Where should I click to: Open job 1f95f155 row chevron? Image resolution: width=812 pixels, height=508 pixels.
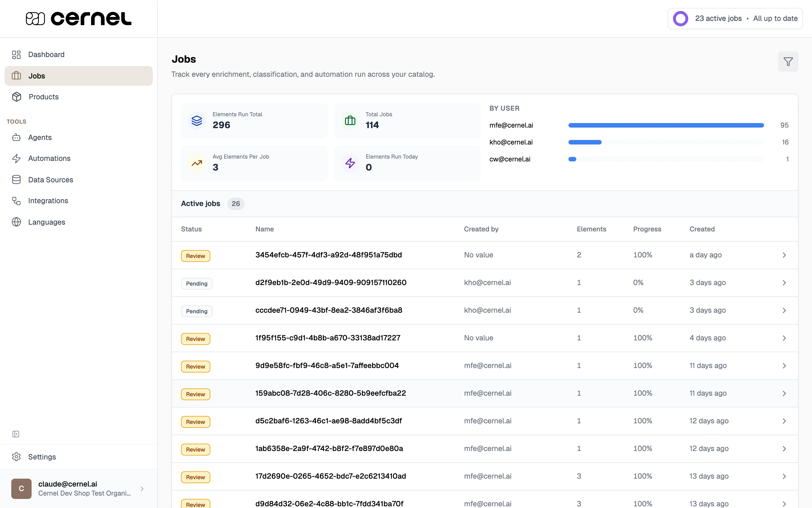784,338
